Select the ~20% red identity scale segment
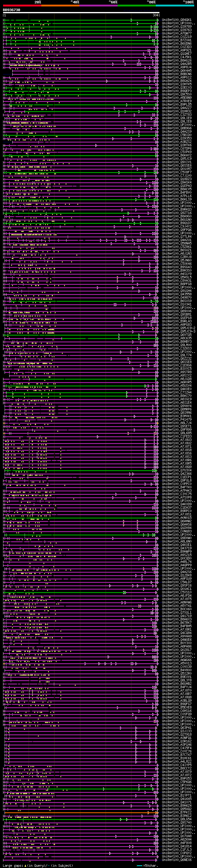197x868 pixels. 22,6
